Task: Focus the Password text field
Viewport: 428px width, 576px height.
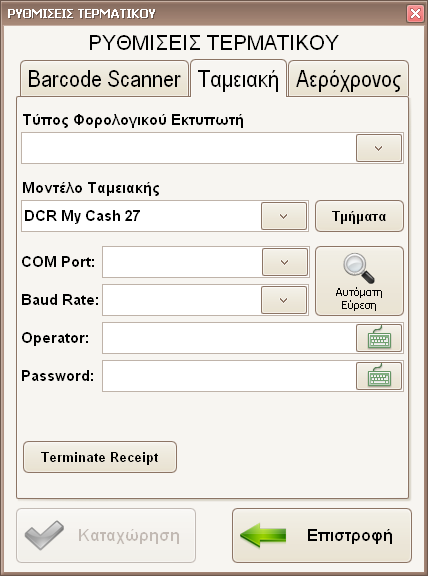Action: pyautogui.click(x=229, y=376)
